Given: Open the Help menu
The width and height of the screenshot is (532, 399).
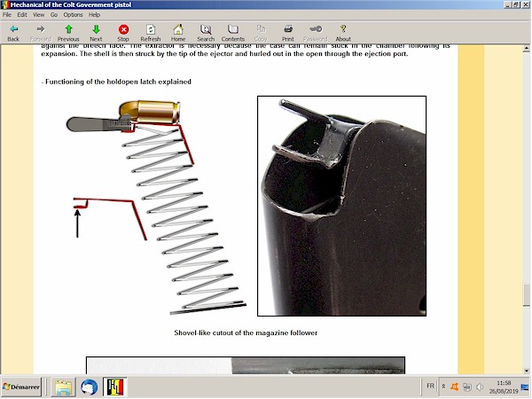Looking at the screenshot, I should pyautogui.click(x=94, y=14).
